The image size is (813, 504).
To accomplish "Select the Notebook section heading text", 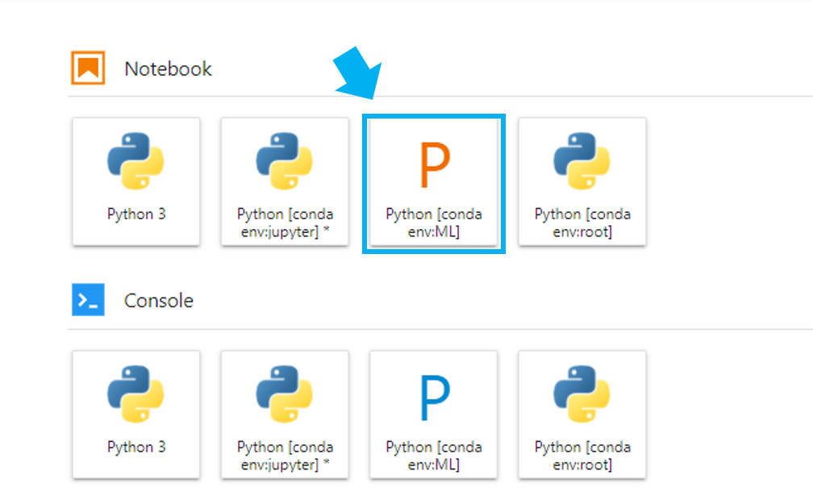I will click(168, 69).
